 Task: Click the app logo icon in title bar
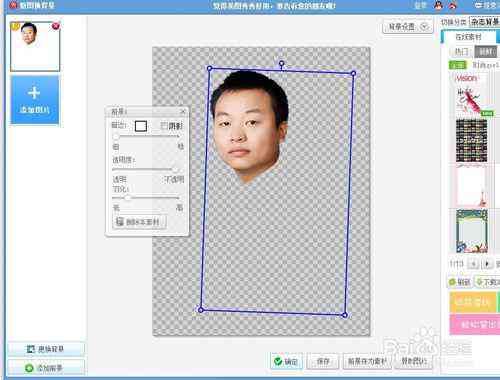tap(13, 5)
